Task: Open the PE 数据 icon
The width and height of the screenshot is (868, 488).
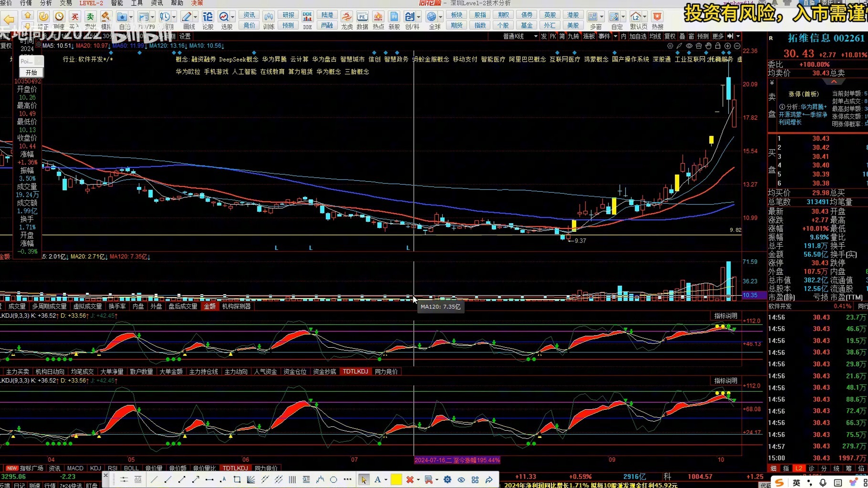Action: click(362, 17)
